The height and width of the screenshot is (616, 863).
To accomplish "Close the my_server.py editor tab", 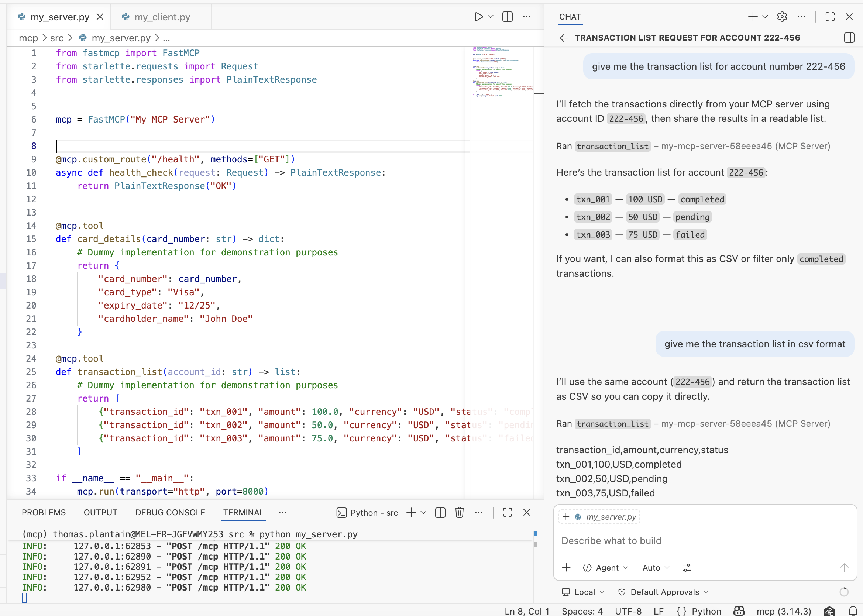I will [100, 17].
